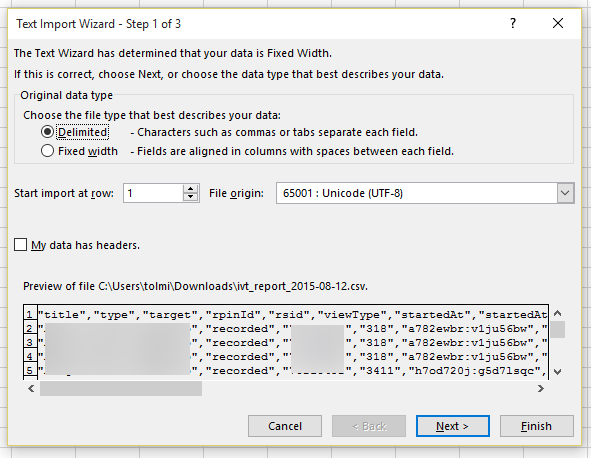Image resolution: width=591 pixels, height=458 pixels.
Task: Enable My data has headers checkbox
Action: [20, 245]
